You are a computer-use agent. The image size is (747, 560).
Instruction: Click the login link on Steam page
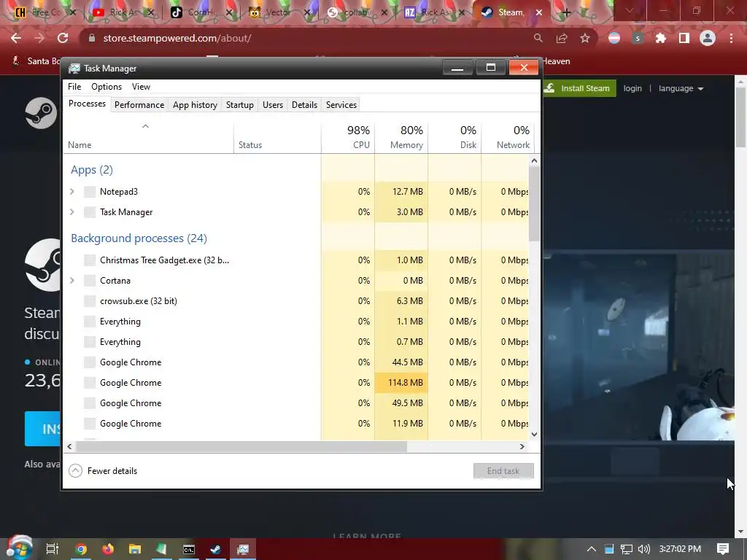pyautogui.click(x=632, y=88)
